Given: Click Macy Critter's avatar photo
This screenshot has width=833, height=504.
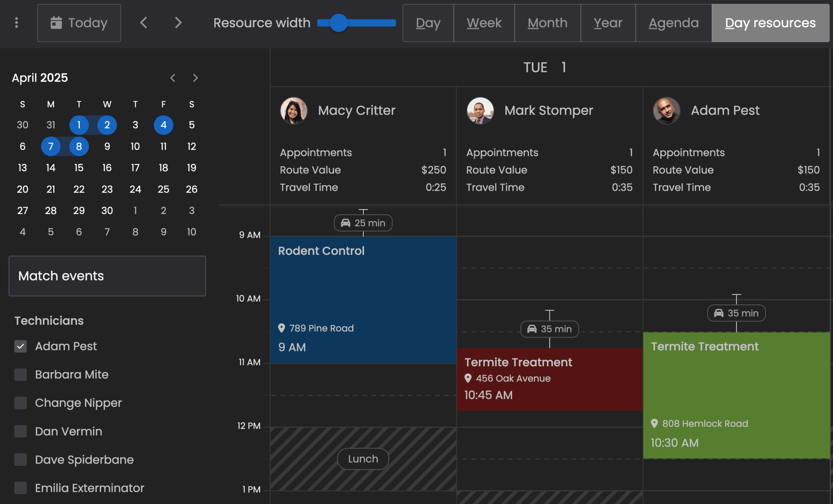Looking at the screenshot, I should pyautogui.click(x=294, y=111).
